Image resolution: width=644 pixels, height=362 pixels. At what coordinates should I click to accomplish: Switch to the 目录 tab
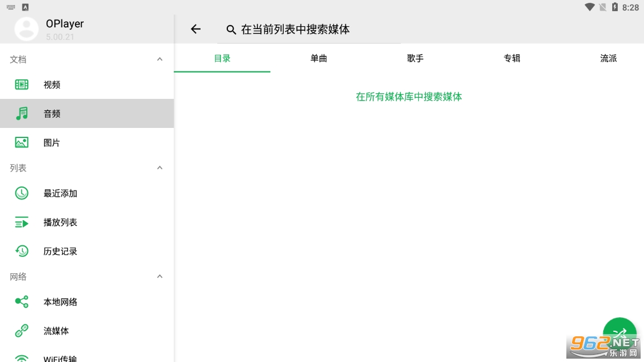[x=222, y=58]
